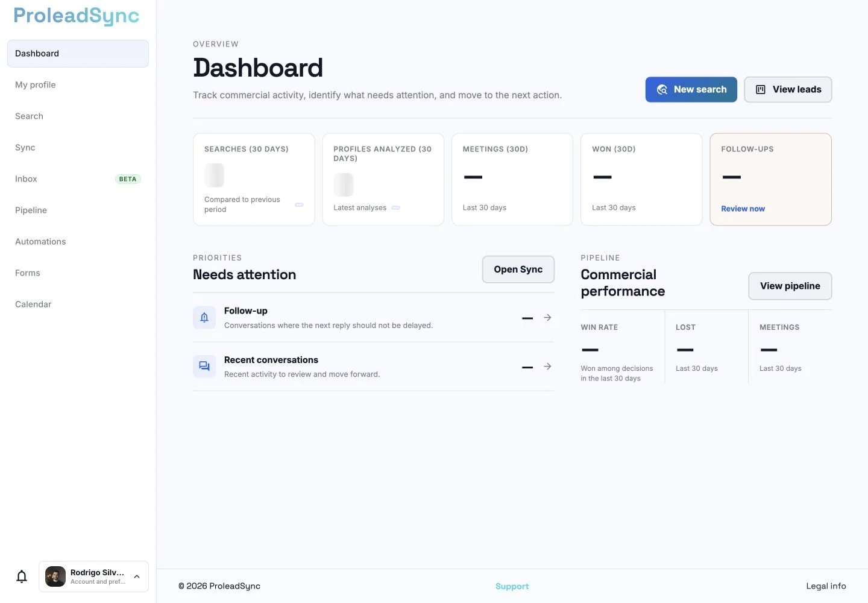Open the Dashboard menu item

pyautogui.click(x=78, y=54)
